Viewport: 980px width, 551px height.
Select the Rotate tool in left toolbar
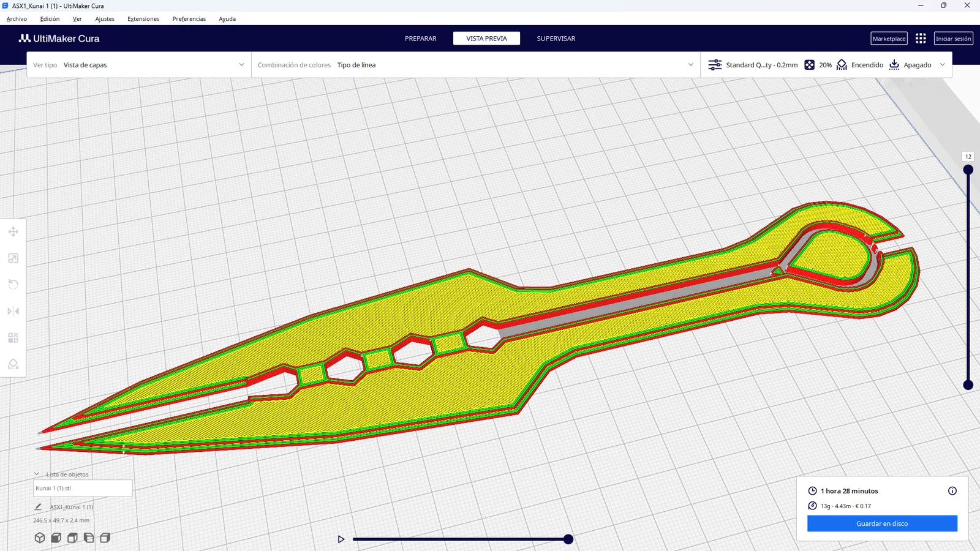click(13, 285)
